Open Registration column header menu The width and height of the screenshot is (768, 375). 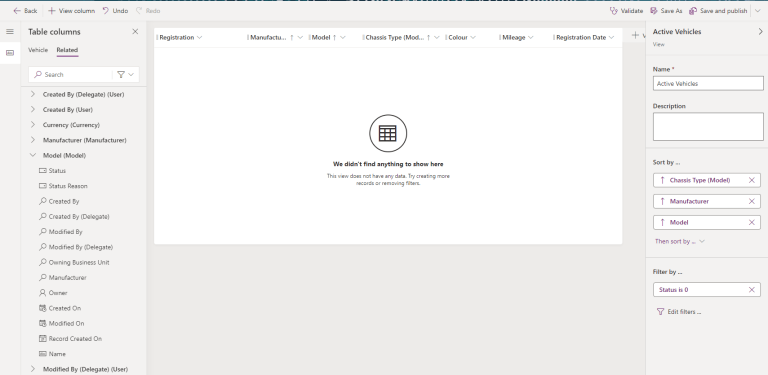tap(200, 38)
